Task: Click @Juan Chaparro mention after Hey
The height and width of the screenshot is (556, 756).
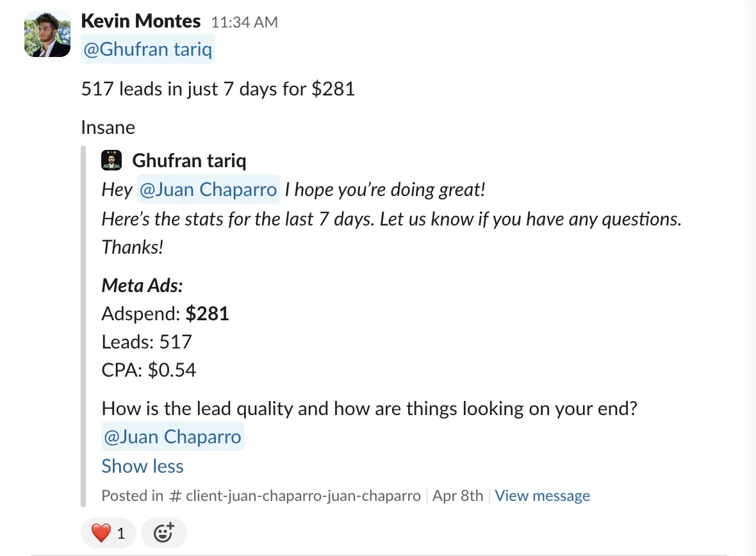Action: pyautogui.click(x=208, y=189)
